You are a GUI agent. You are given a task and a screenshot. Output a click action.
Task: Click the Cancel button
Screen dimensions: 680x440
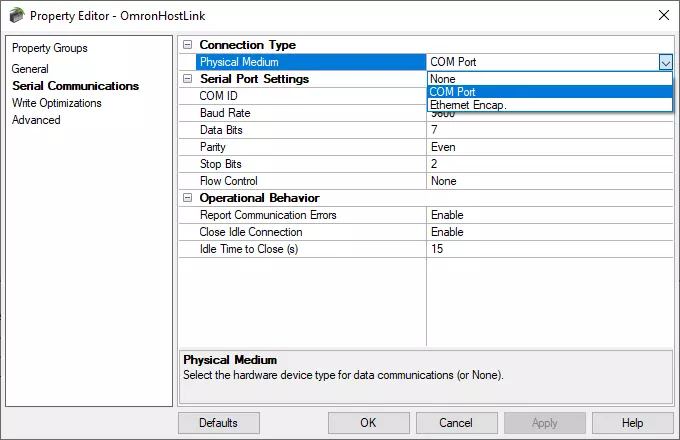pos(456,423)
